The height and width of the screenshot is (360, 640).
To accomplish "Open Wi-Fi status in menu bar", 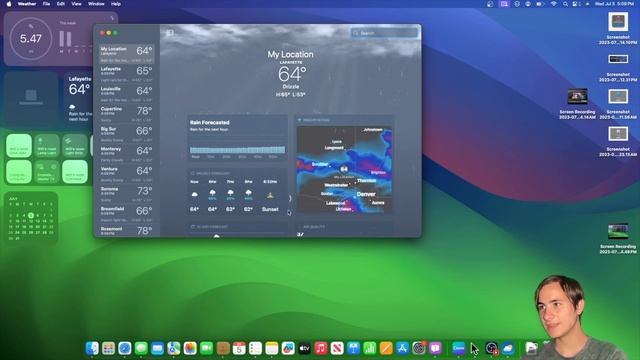I will 554,4.
